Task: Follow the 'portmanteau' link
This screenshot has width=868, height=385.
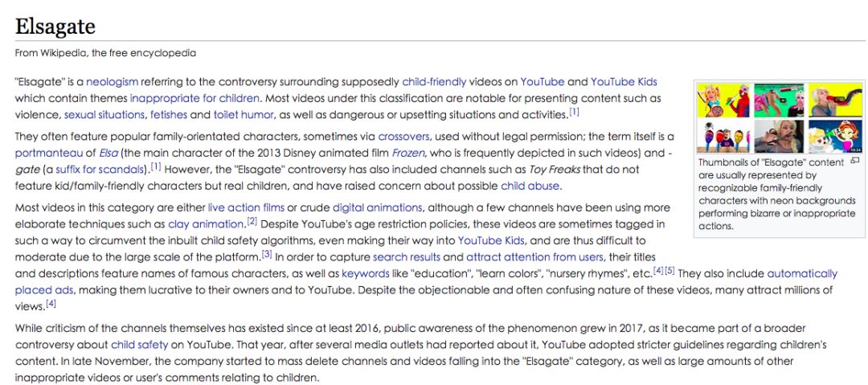Action: 45,153
